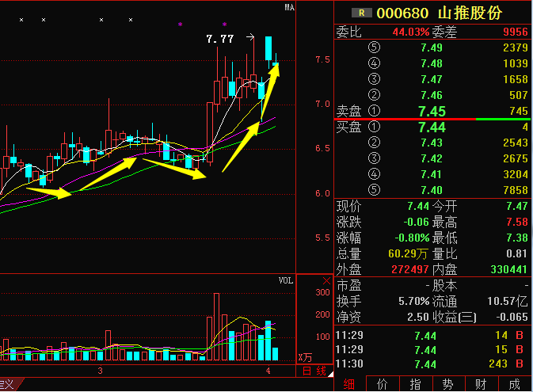Viewport: 533px width, 392px height.
Task: Select the 成 transactions tab
Action: point(514,384)
